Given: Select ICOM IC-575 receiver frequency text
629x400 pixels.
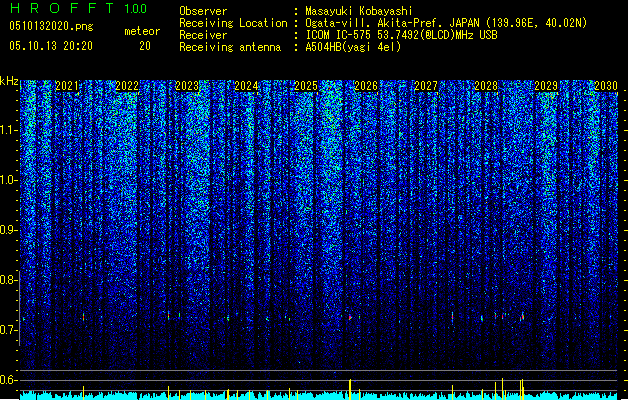Looking at the screenshot, I should coord(402,35).
